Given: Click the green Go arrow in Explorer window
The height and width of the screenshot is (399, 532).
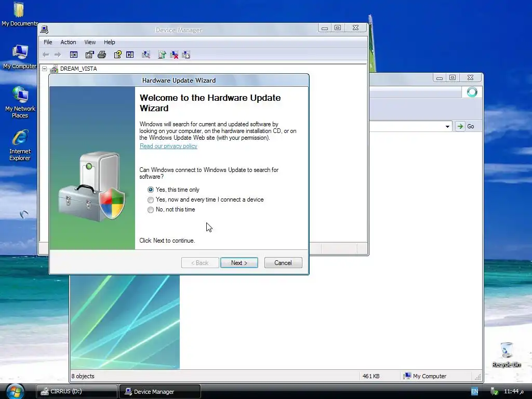Looking at the screenshot, I should click(x=460, y=126).
